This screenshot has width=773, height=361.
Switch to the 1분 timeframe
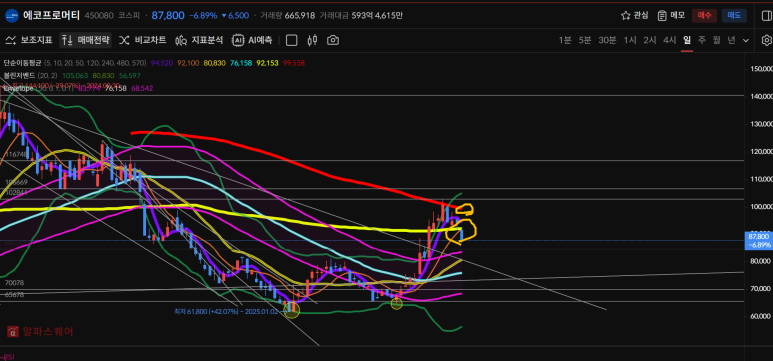pos(565,40)
